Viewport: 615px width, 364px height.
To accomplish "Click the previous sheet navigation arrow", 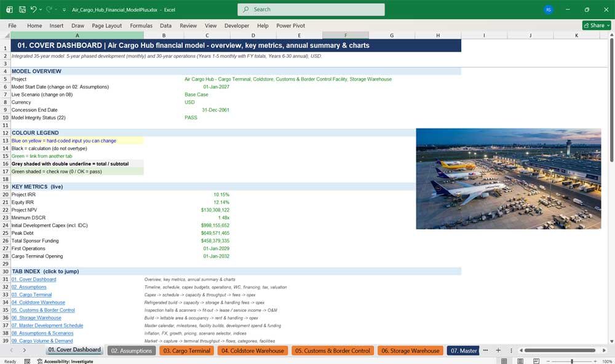I will [x=11, y=350].
